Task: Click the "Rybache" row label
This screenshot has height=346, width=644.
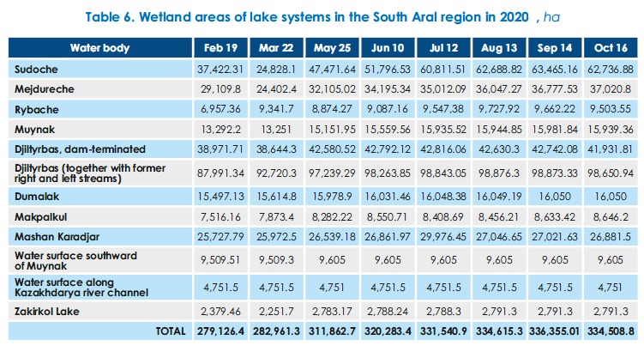Action: pos(38,108)
